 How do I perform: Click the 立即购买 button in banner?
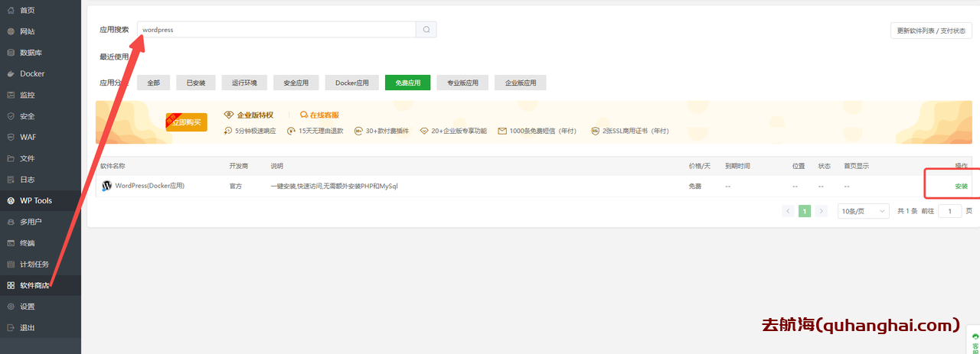click(x=187, y=122)
